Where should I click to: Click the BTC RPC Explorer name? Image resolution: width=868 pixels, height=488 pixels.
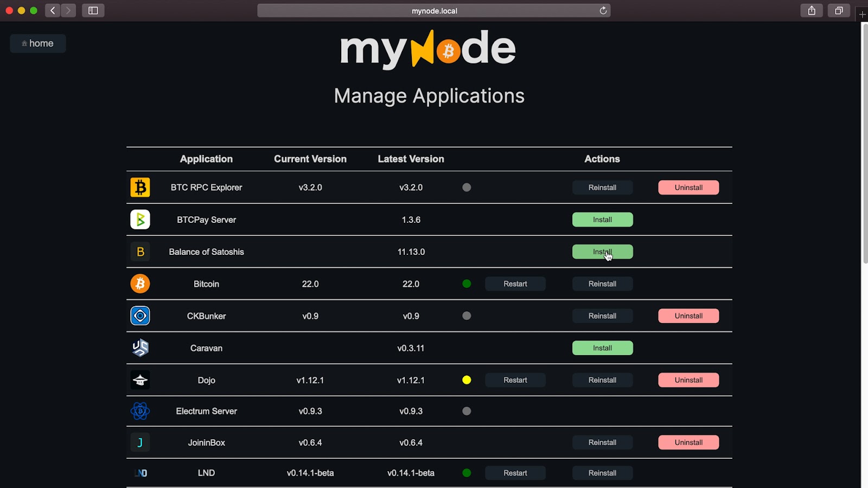tap(206, 188)
